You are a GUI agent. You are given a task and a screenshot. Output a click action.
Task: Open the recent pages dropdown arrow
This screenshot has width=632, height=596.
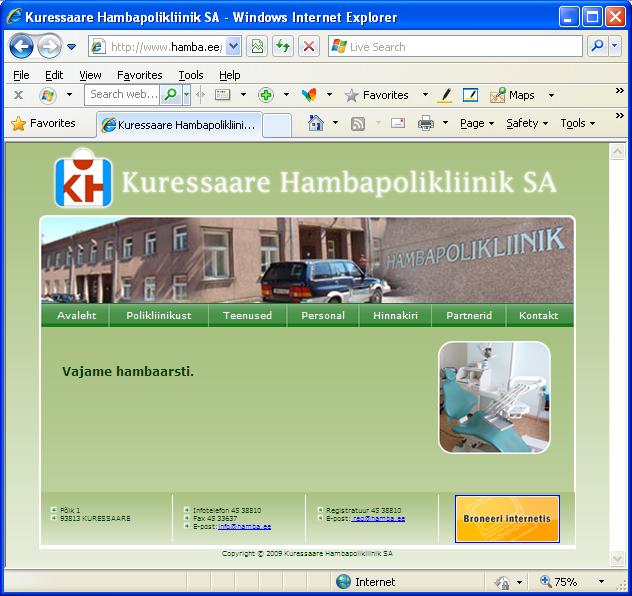[71, 47]
